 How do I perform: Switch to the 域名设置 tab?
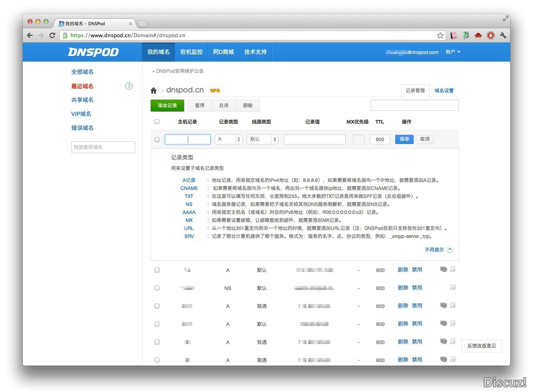pyautogui.click(x=444, y=91)
